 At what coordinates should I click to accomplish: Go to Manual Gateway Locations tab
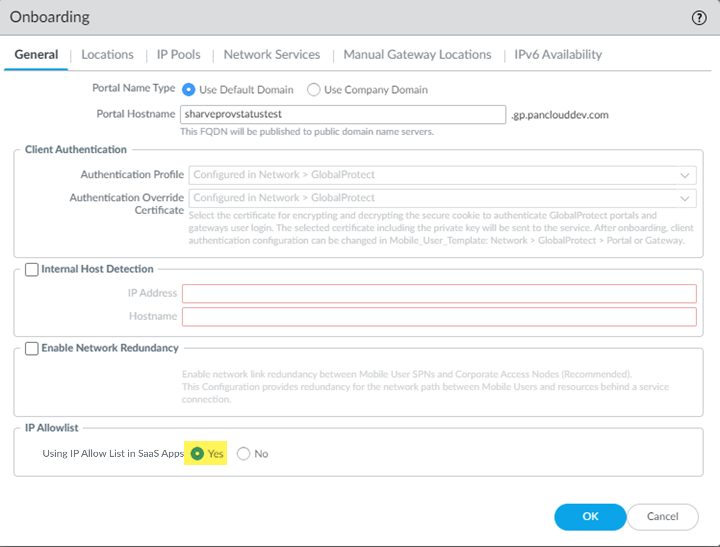417,55
